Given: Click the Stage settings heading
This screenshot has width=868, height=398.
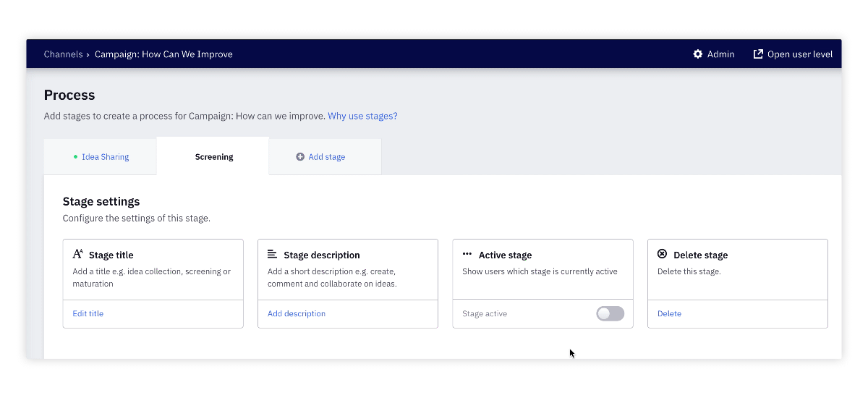Looking at the screenshot, I should coord(101,202).
